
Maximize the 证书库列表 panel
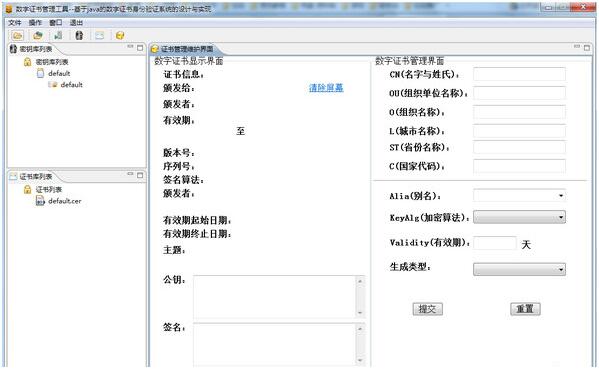pos(140,175)
